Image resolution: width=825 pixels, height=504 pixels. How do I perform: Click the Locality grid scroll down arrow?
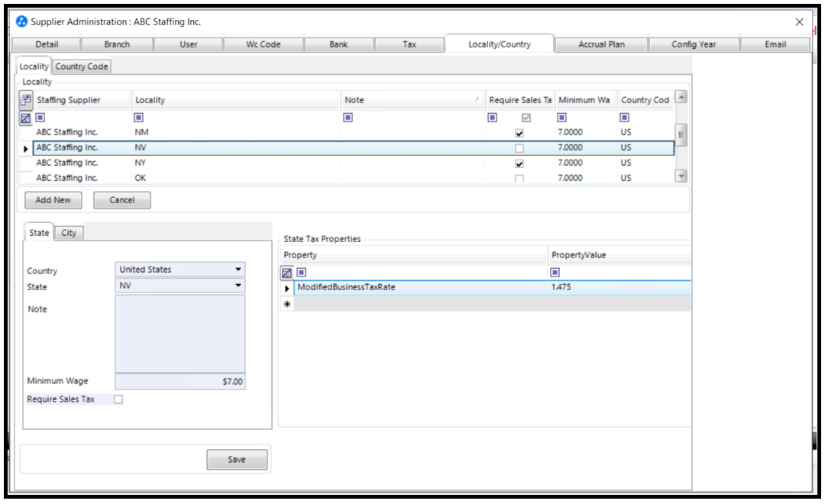[x=681, y=176]
